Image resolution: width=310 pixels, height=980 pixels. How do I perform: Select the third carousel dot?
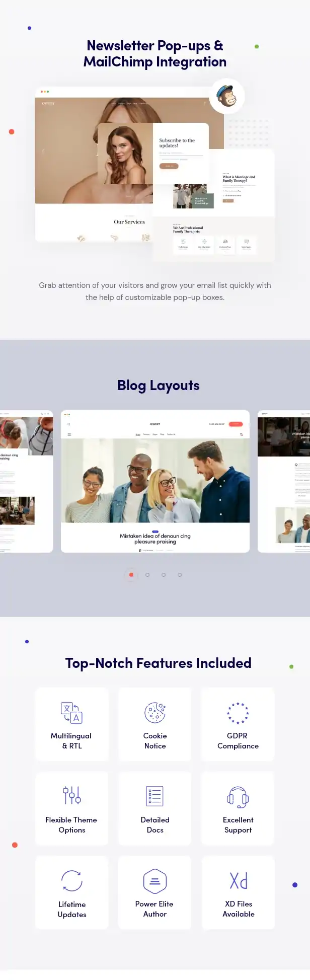[164, 574]
